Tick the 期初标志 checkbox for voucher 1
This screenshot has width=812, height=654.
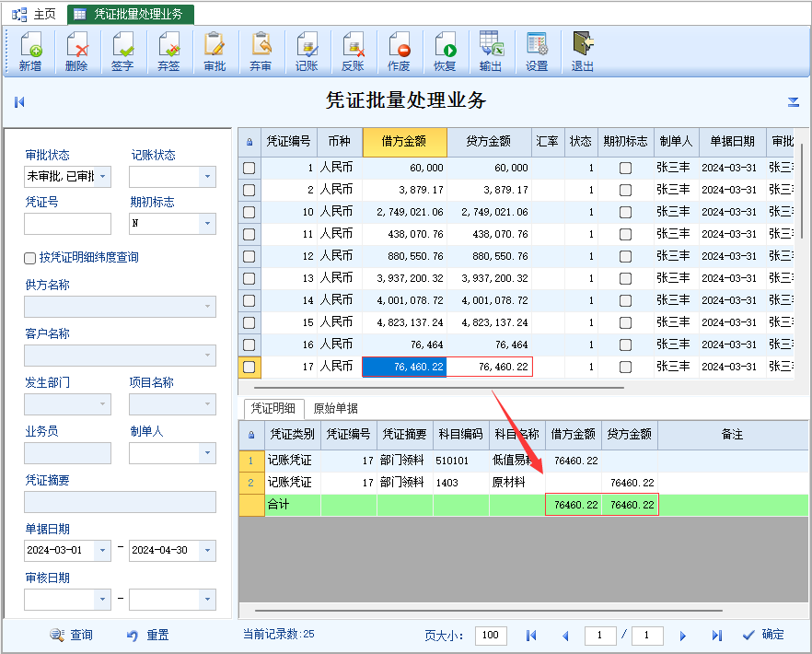[x=626, y=168]
